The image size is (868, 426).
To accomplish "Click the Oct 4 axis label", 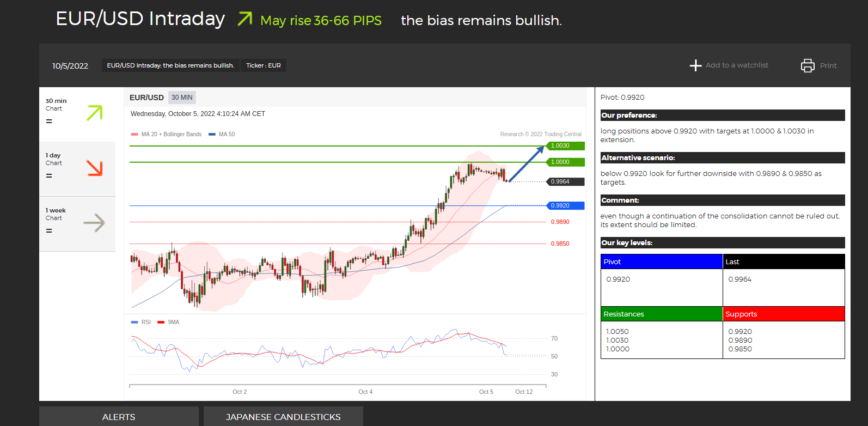I will 365,392.
